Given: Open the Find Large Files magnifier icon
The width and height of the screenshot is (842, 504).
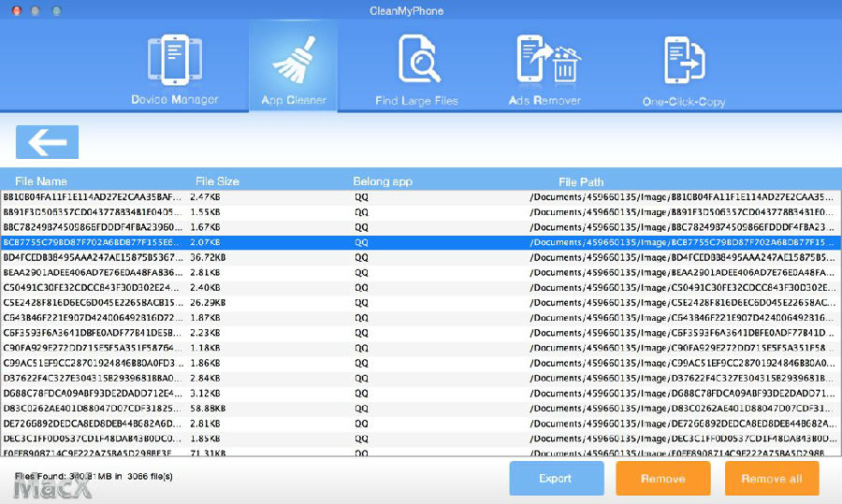Looking at the screenshot, I should coord(417,60).
